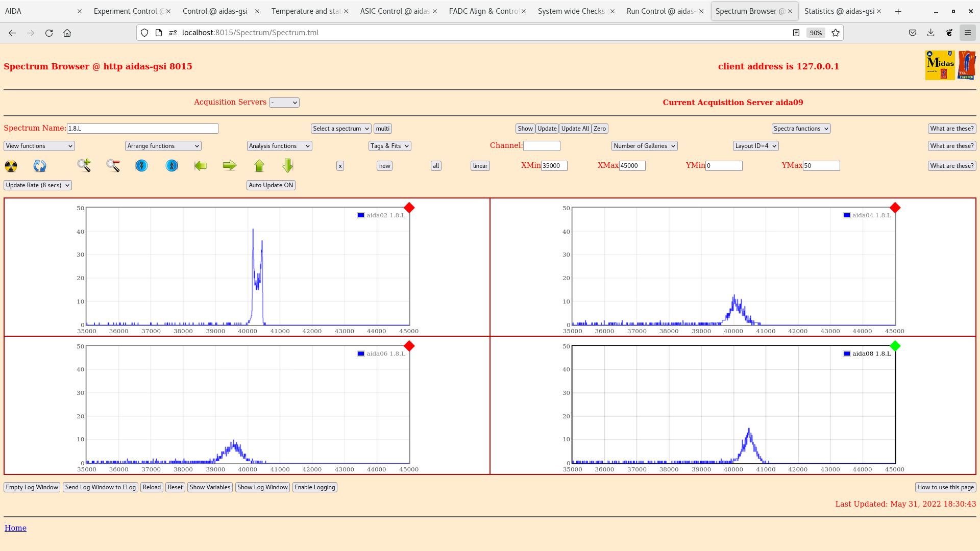The height and width of the screenshot is (551, 980).
Task: Toggle the Auto Update ON button
Action: click(271, 185)
